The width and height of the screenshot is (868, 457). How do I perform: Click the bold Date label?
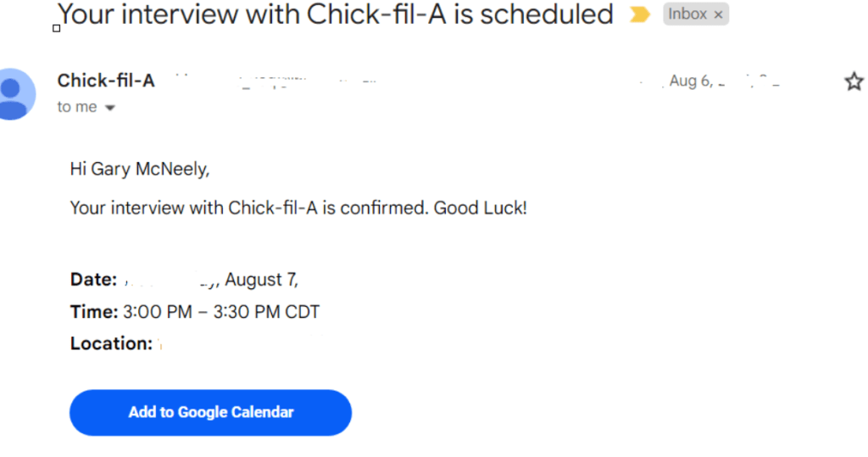(x=93, y=280)
